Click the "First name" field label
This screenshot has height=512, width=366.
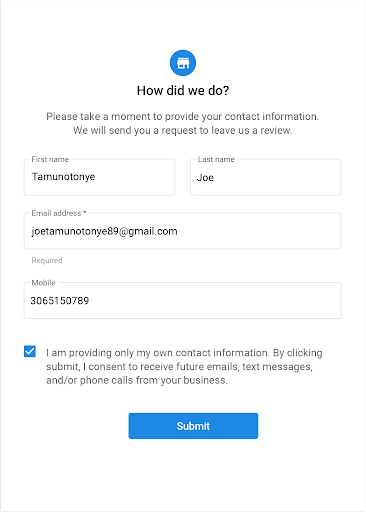click(50, 159)
